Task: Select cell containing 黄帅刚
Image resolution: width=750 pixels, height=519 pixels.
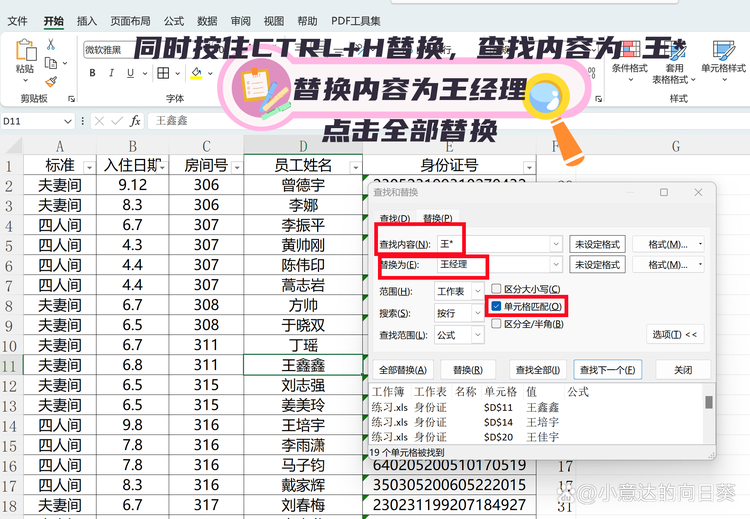Action: point(303,245)
